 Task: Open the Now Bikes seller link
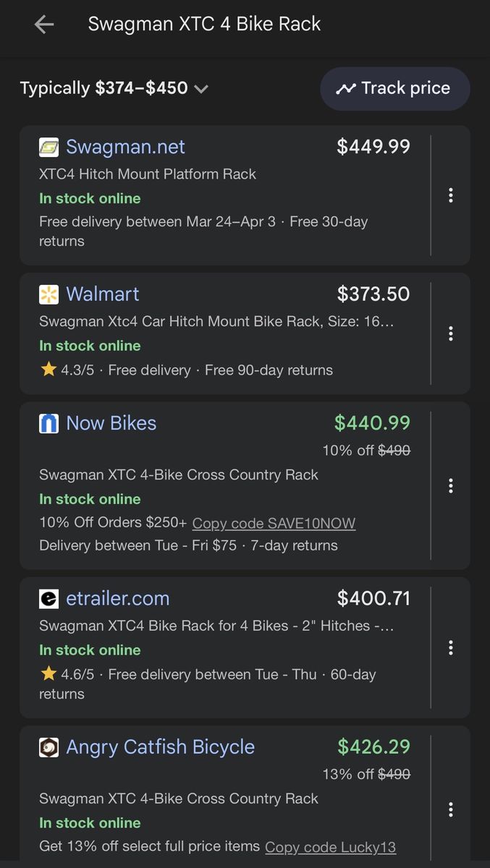pos(111,423)
